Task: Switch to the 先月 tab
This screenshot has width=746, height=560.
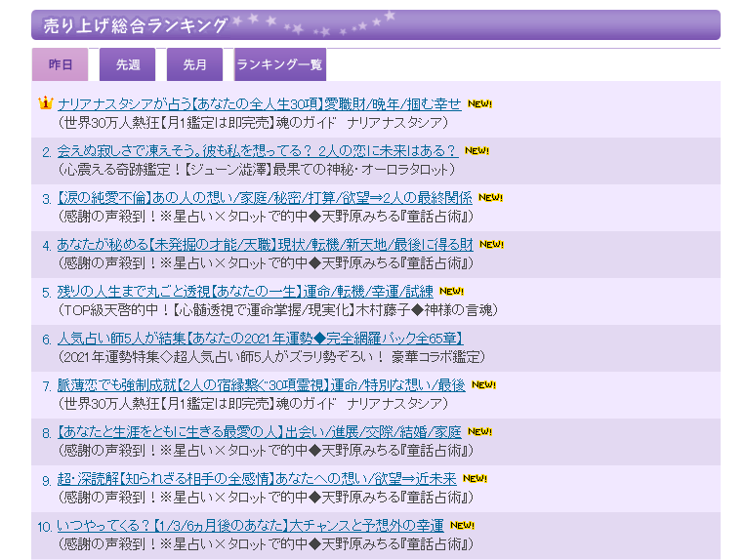Action: (x=194, y=64)
